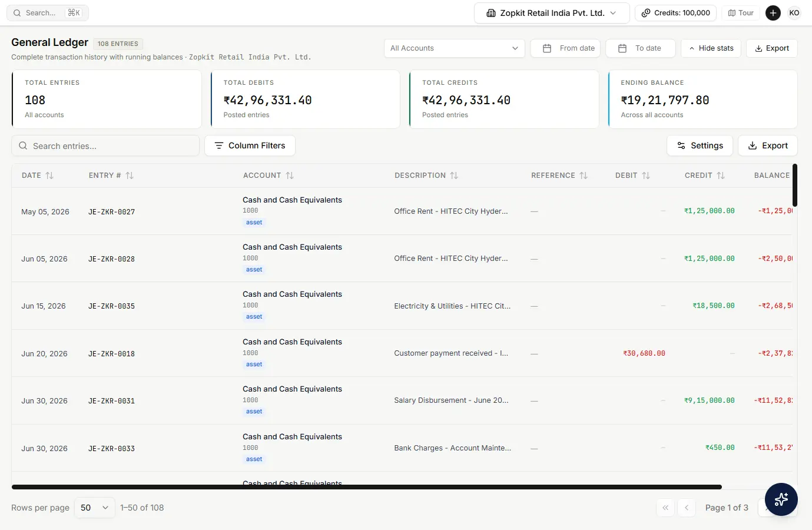Viewport: 812px width, 530px height.
Task: Sort by the Credit column
Action: coord(705,175)
